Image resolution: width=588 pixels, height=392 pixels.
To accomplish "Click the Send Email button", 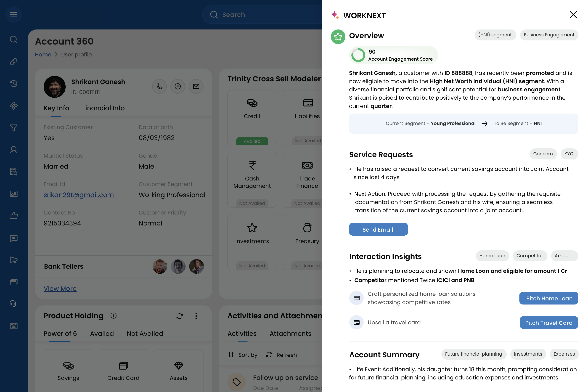I will coord(379,230).
